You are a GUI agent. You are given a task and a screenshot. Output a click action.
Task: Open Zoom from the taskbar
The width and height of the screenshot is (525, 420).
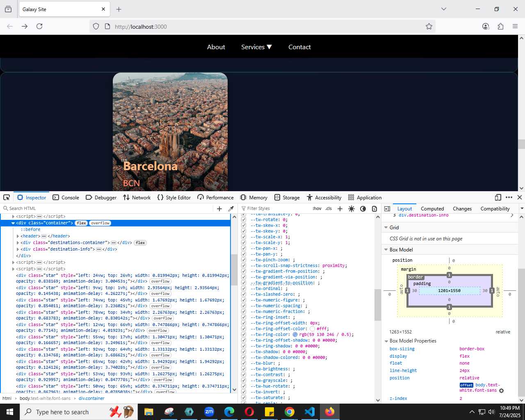209,412
